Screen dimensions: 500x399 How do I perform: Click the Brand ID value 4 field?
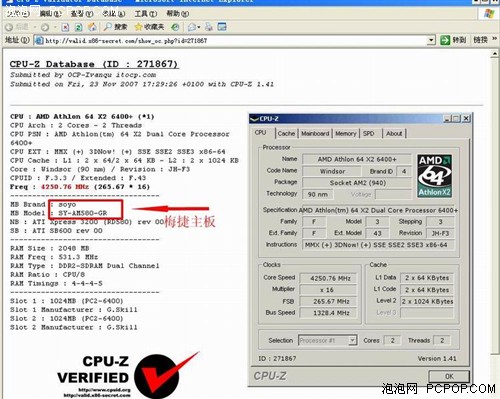(x=404, y=171)
